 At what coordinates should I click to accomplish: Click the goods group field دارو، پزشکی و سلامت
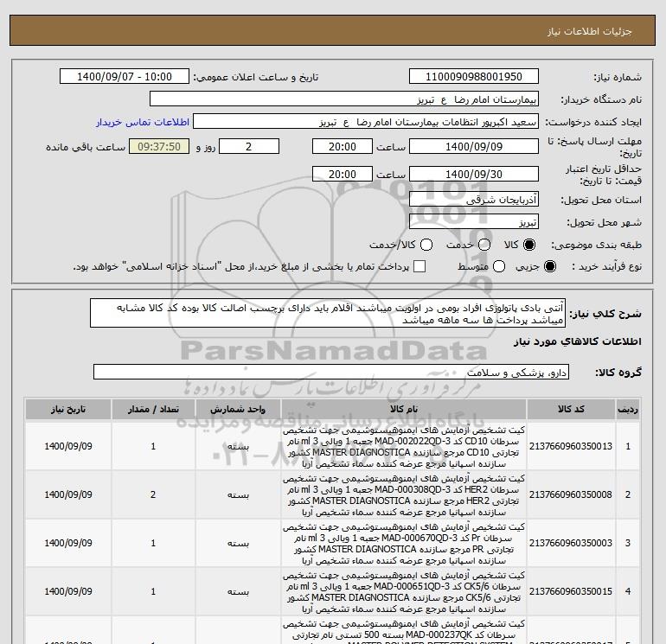[x=331, y=373]
